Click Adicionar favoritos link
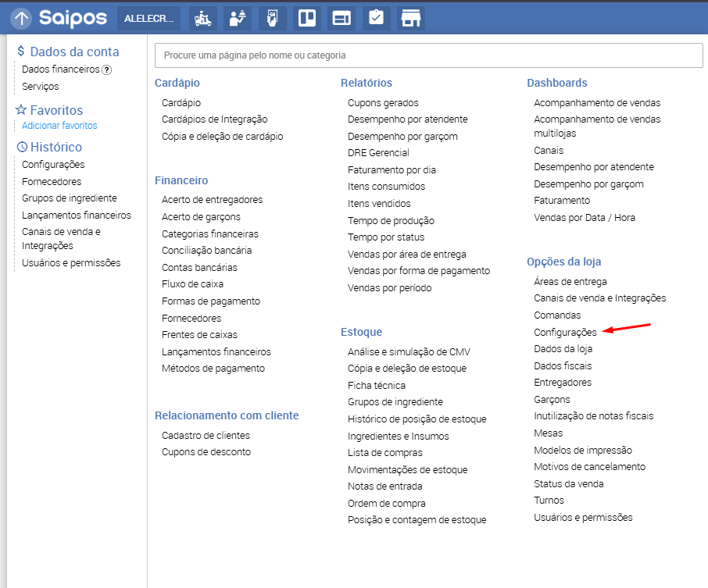 pyautogui.click(x=59, y=126)
